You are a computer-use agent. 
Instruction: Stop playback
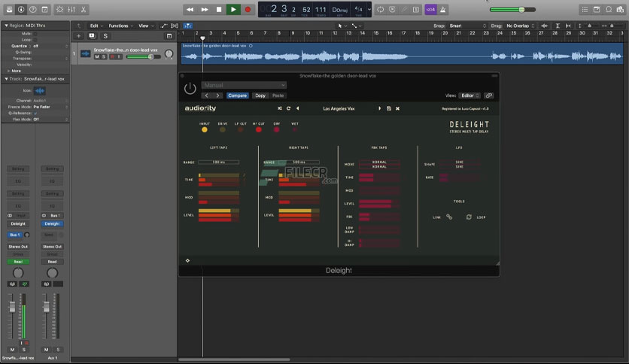click(x=219, y=9)
